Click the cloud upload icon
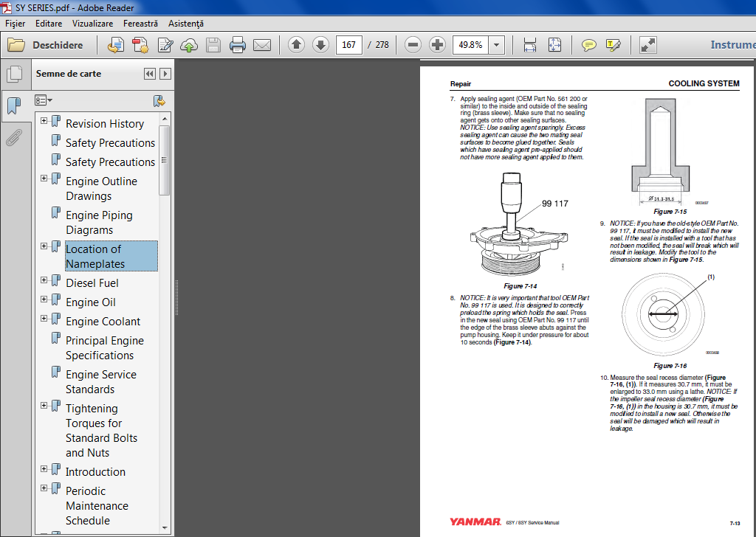 tap(189, 45)
